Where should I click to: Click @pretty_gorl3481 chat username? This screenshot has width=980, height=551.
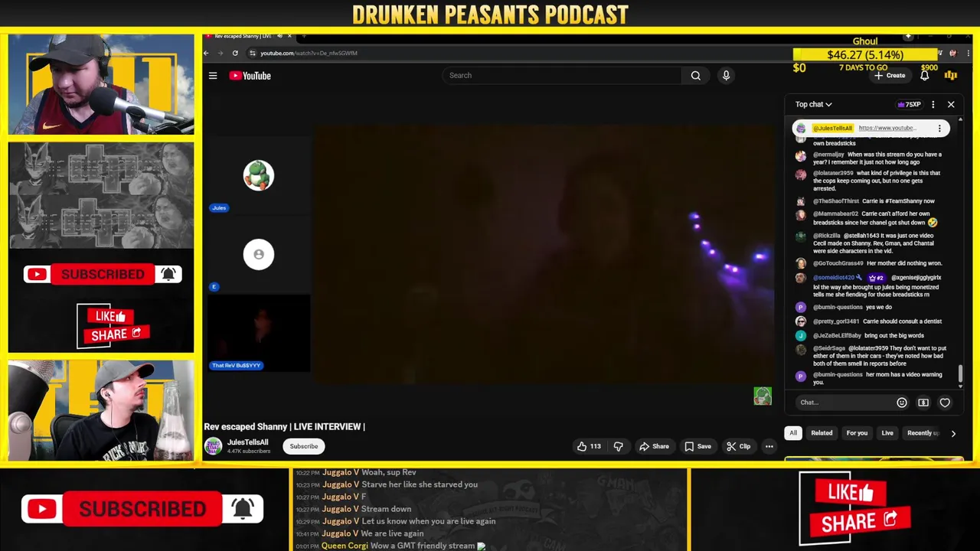[836, 321]
